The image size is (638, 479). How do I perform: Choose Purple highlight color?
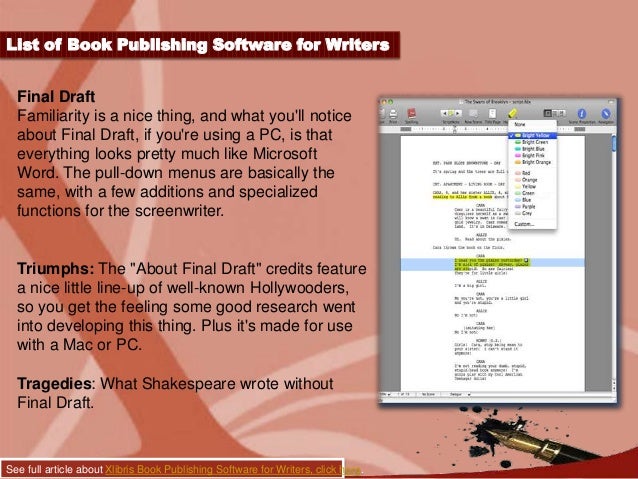coord(532,206)
